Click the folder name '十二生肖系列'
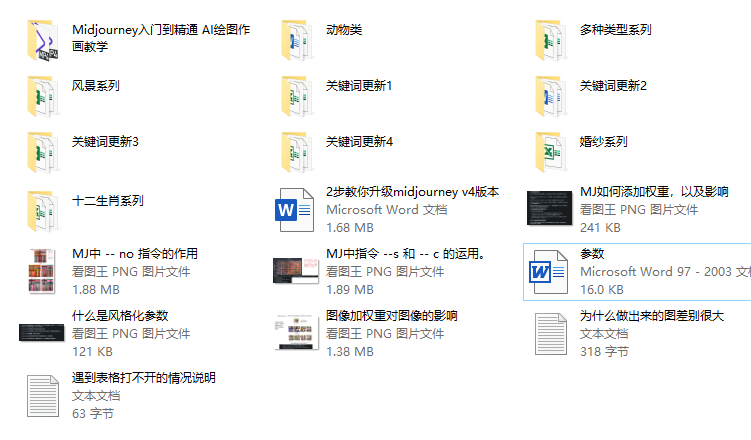The width and height of the screenshot is (751, 440). [x=108, y=201]
